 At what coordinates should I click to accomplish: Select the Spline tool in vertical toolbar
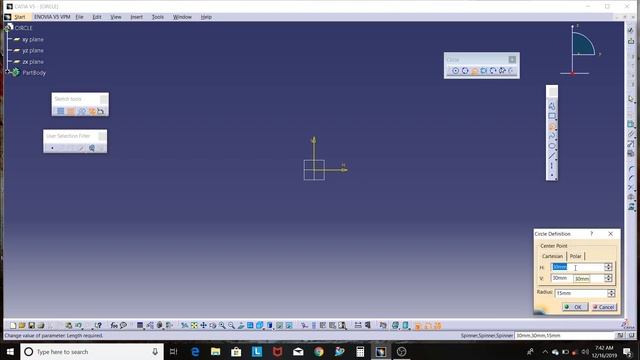[552, 136]
